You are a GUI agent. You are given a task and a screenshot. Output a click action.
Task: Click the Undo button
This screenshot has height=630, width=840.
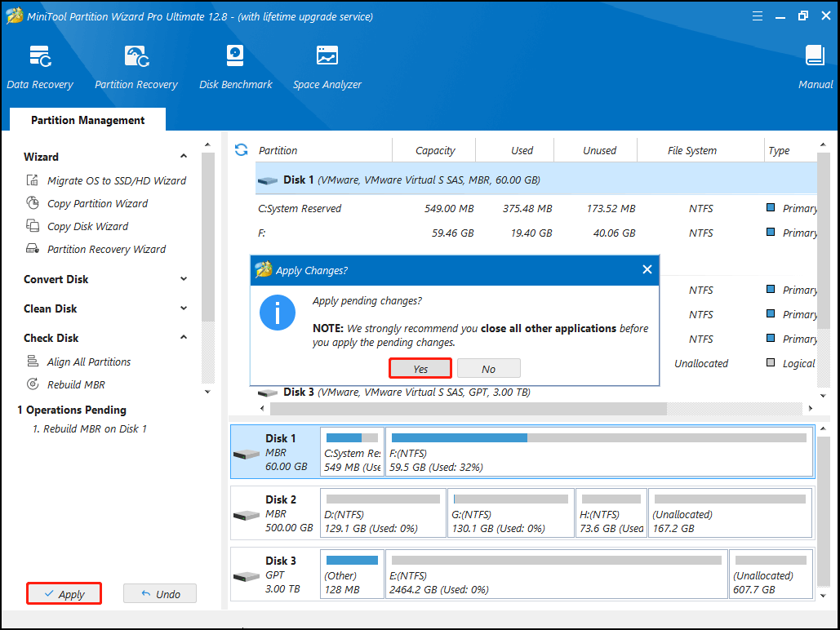pos(160,594)
